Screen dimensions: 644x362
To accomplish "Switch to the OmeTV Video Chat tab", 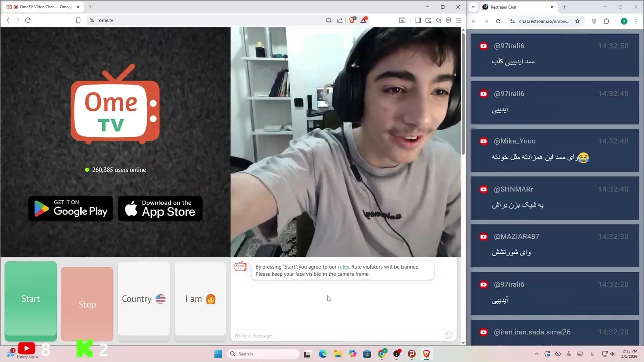I will click(x=42, y=7).
